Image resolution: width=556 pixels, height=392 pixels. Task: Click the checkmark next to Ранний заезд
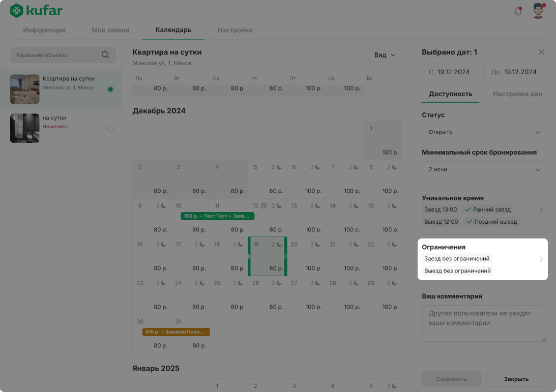(x=468, y=209)
